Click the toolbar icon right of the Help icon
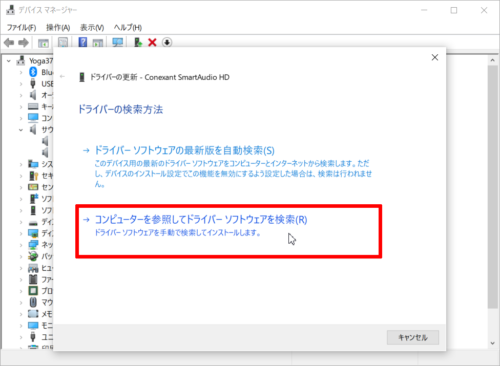The height and width of the screenshot is (366, 500). [98, 43]
